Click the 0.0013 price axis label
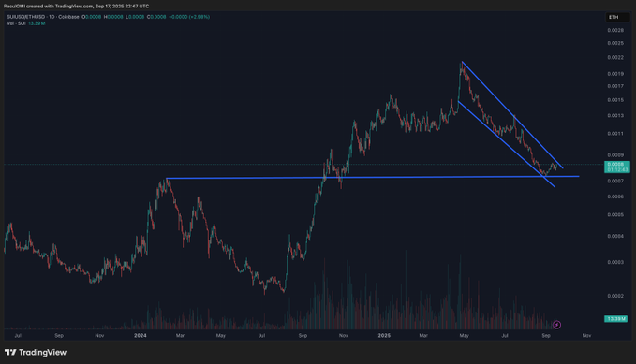The image size is (636, 364). [x=615, y=115]
